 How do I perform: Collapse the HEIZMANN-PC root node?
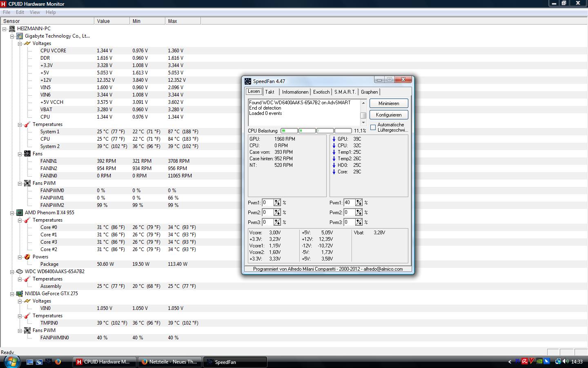tap(4, 29)
